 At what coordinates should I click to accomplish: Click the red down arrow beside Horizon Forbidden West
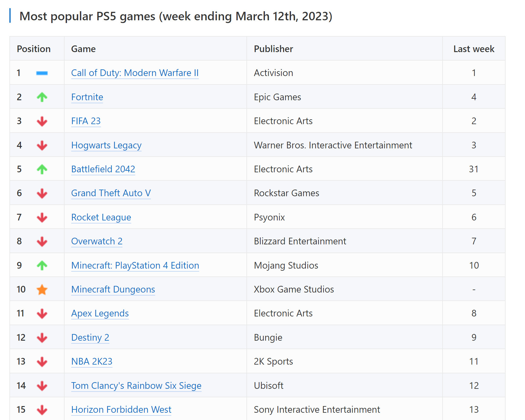tap(42, 410)
